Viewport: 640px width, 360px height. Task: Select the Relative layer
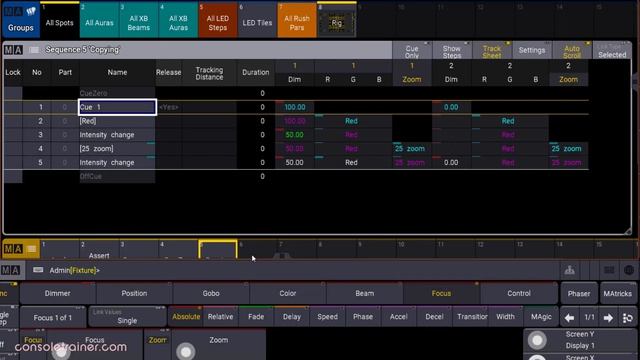220,317
